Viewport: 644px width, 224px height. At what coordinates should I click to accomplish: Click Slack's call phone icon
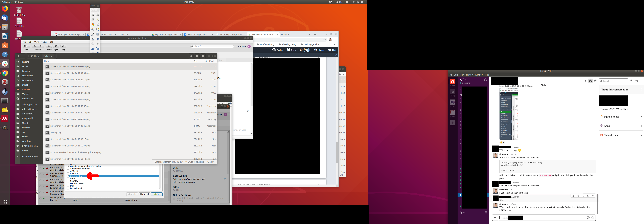tap(585, 81)
